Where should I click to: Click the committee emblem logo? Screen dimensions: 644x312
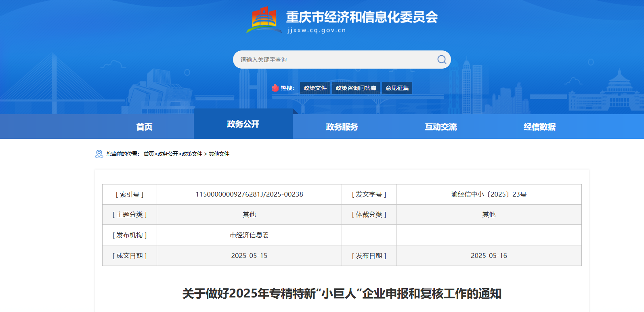coord(264,20)
